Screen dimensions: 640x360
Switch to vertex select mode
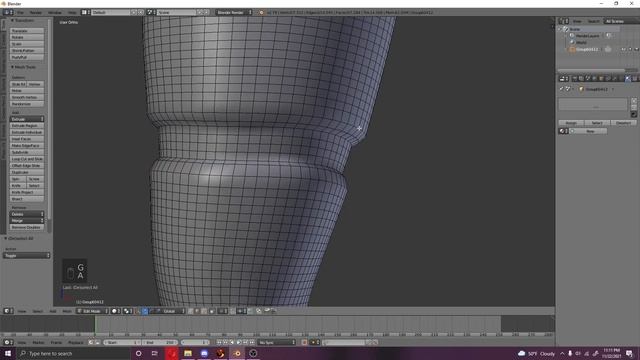click(x=191, y=311)
